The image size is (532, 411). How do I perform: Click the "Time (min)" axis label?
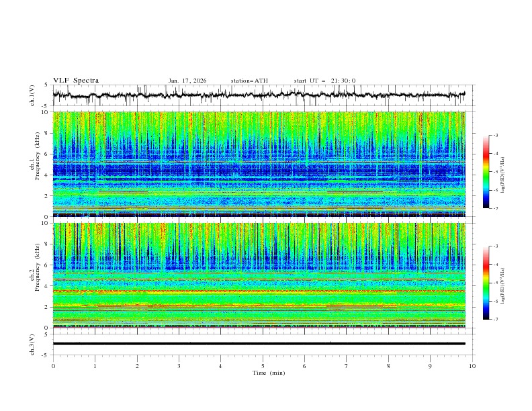[269, 373]
